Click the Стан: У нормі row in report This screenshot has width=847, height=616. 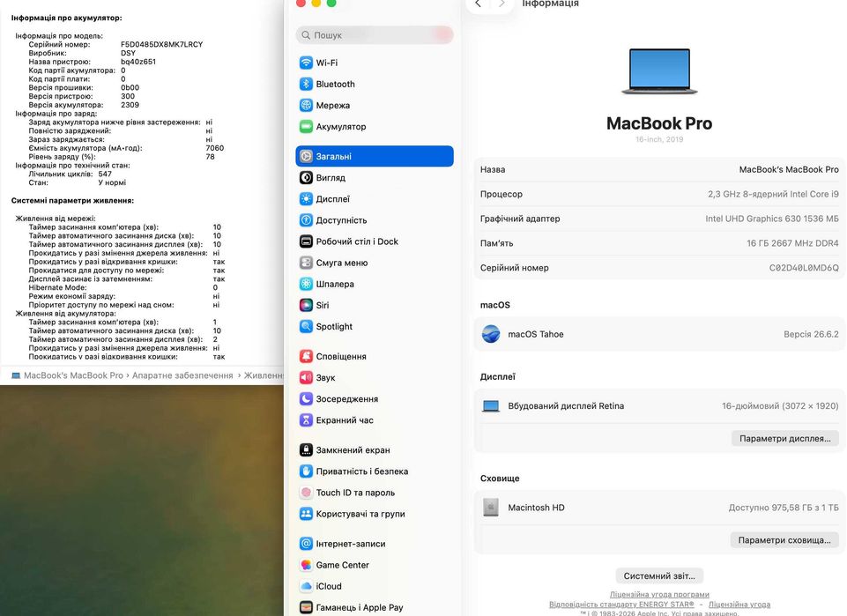point(78,182)
